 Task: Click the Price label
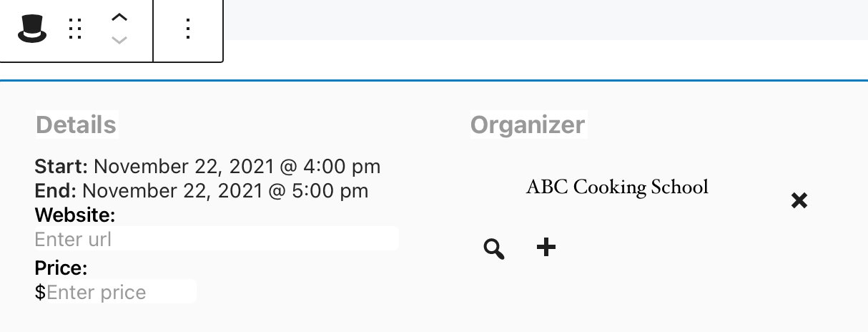(x=61, y=268)
